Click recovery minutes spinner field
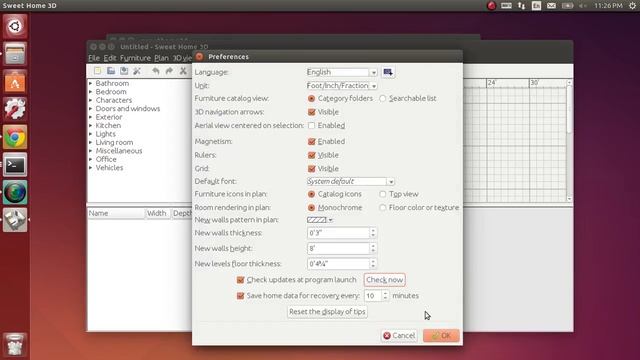This screenshot has height=360, width=640. pyautogui.click(x=373, y=296)
